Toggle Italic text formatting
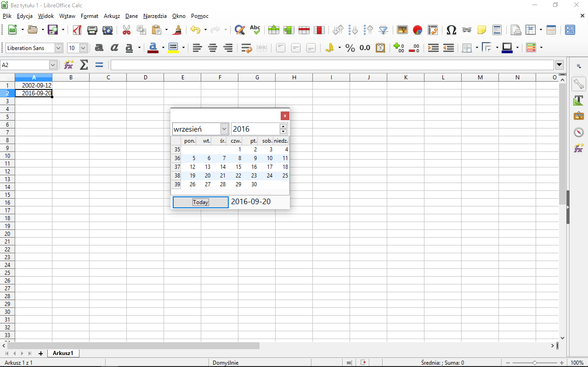This screenshot has height=367, width=588. point(114,48)
